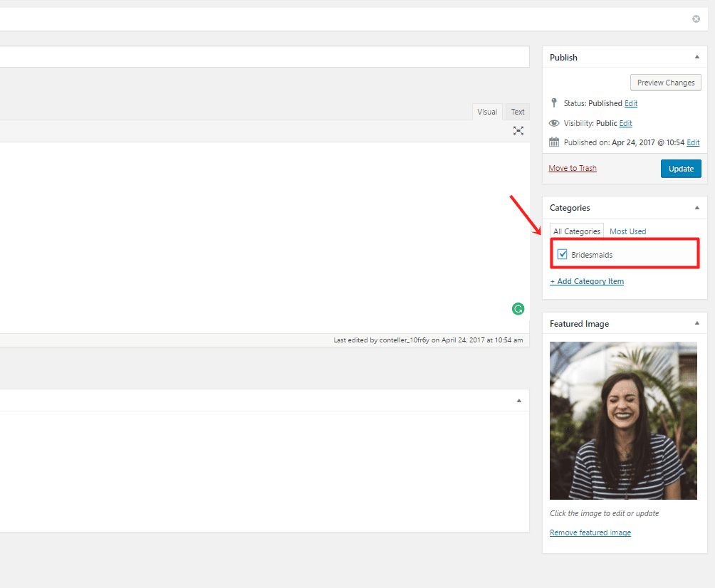Collapse the Publish panel
Image resolution: width=715 pixels, height=588 pixels.
click(x=696, y=57)
